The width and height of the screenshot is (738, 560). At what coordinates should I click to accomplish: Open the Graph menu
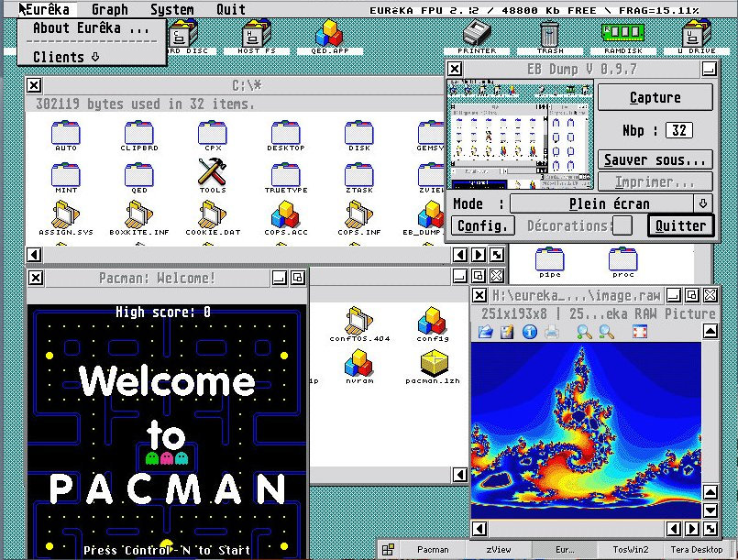(110, 9)
